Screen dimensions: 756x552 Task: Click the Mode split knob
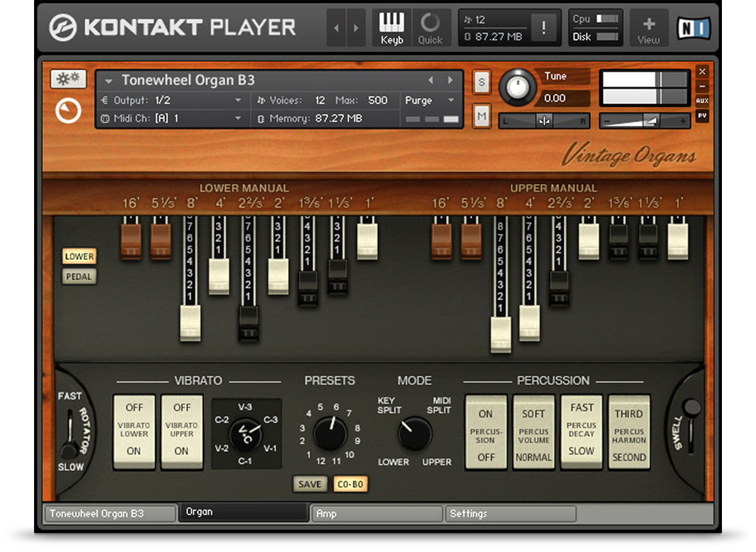[x=415, y=434]
